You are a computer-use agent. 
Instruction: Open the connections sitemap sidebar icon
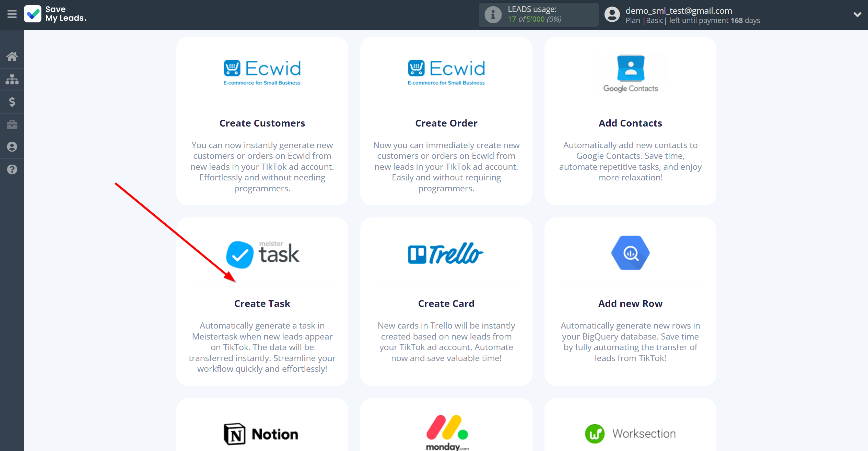pos(12,79)
